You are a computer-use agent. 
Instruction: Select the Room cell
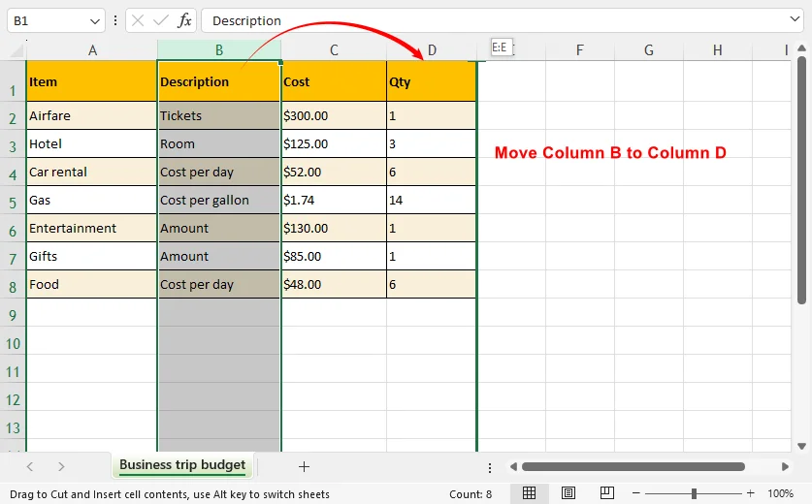(219, 143)
